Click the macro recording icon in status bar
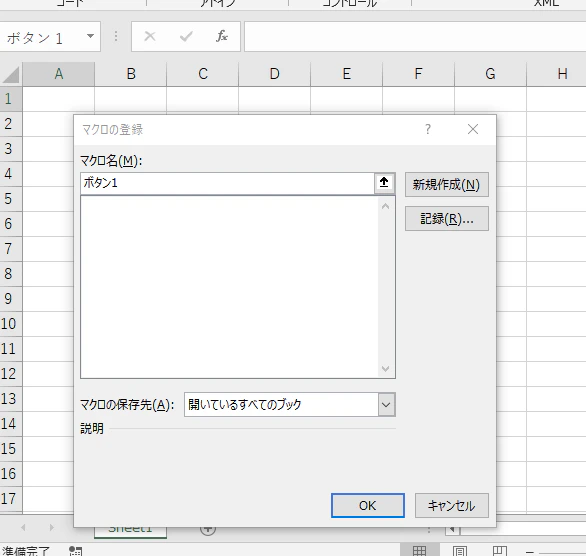 coord(75,551)
